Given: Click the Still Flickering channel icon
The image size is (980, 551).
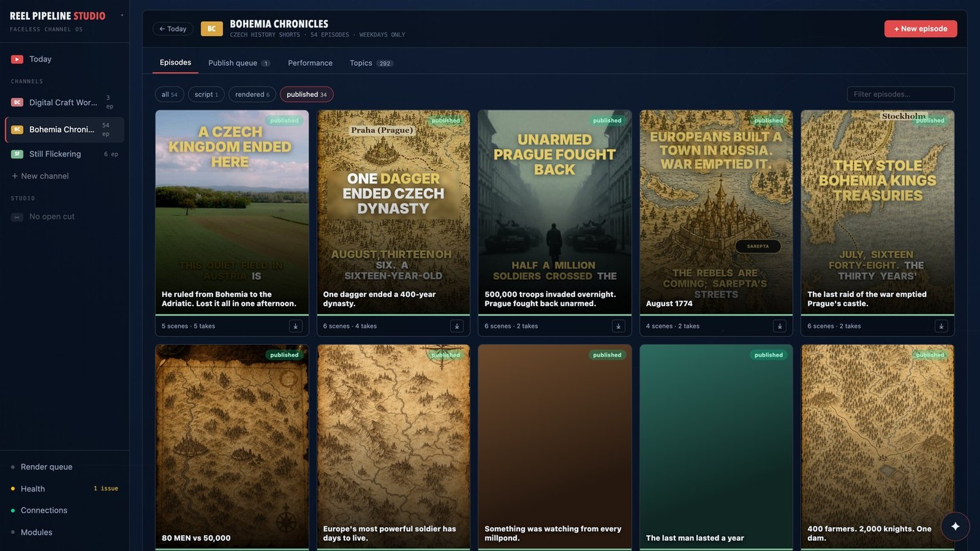Looking at the screenshot, I should (x=17, y=154).
